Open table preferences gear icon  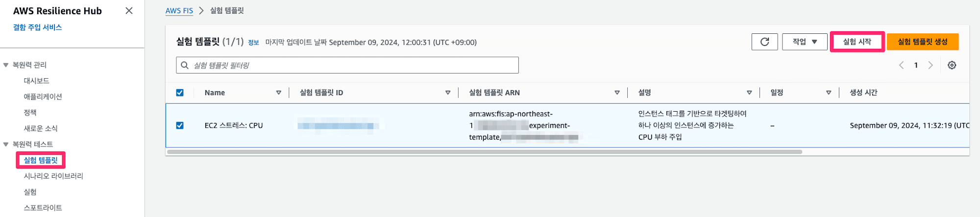click(952, 65)
